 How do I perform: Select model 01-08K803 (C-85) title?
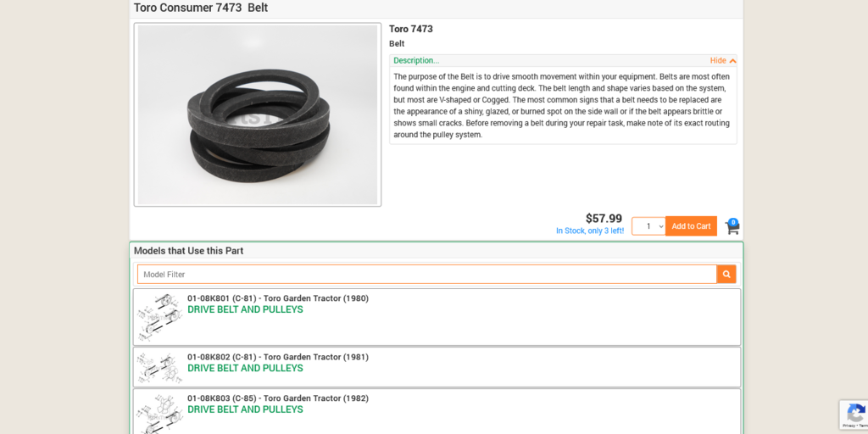[278, 398]
